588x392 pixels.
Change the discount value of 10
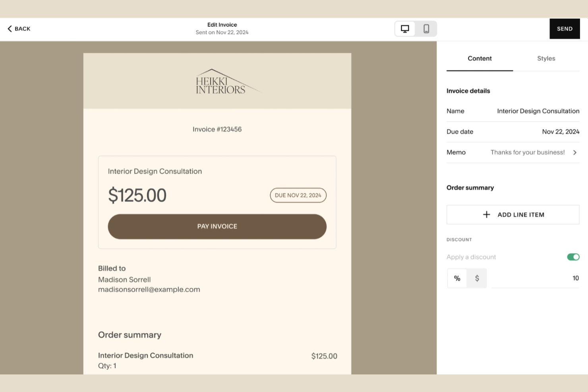pyautogui.click(x=575, y=278)
